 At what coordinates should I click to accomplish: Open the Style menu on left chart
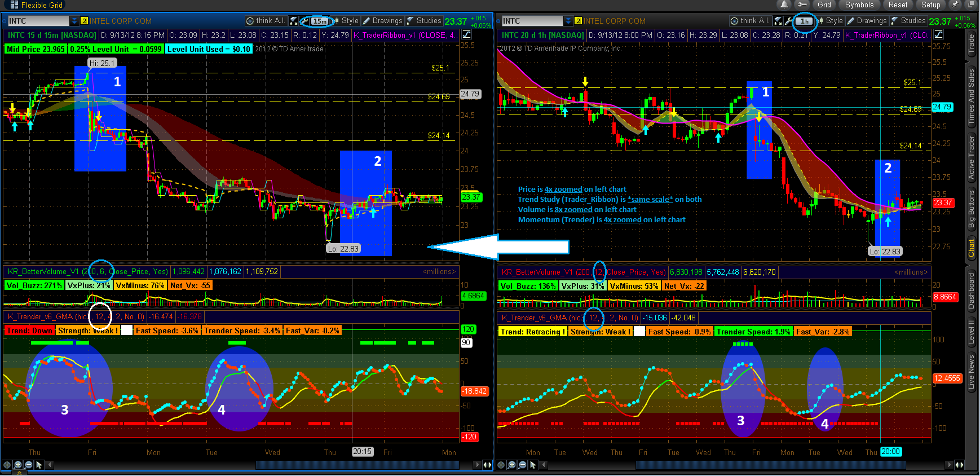[346, 21]
